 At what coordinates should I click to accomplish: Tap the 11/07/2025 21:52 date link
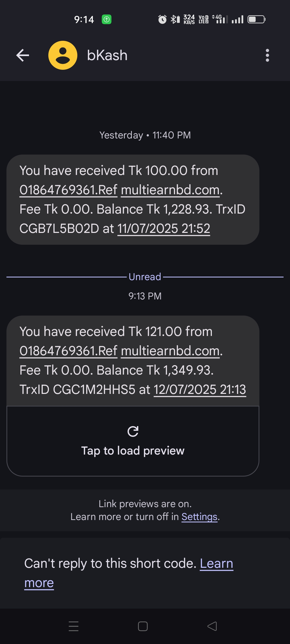pyautogui.click(x=164, y=229)
